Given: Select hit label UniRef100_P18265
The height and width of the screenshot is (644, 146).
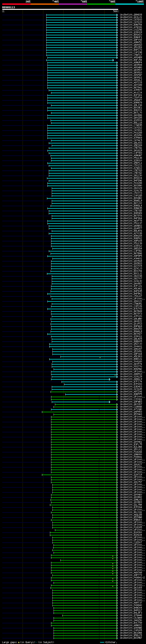Looking at the screenshot, I should (131, 527).
